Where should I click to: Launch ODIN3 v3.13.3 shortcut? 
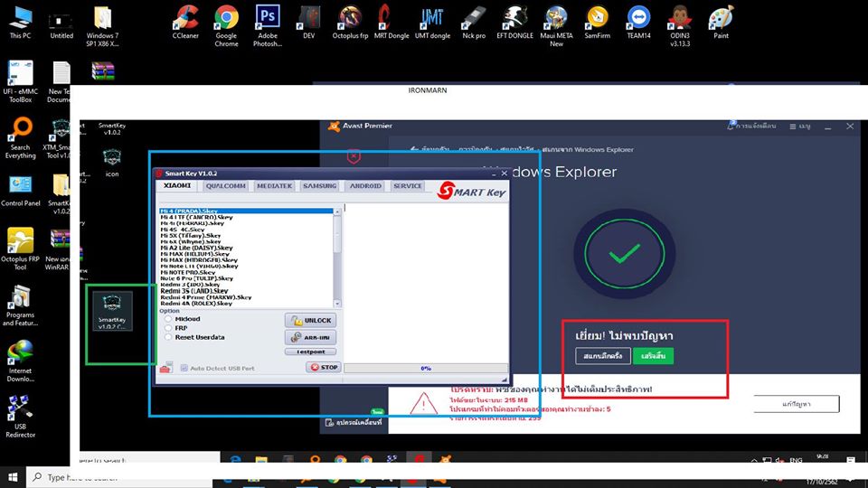pos(680,25)
